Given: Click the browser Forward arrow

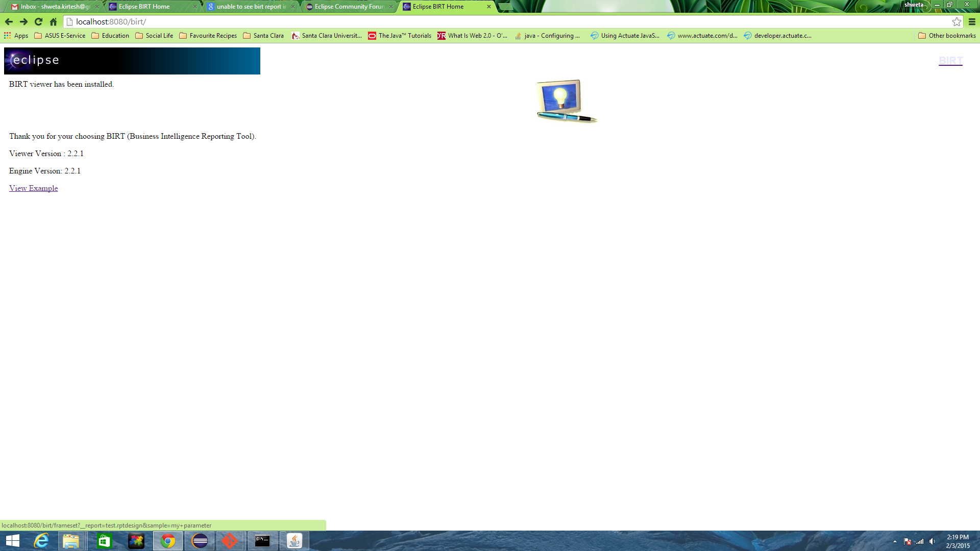Looking at the screenshot, I should point(23,22).
